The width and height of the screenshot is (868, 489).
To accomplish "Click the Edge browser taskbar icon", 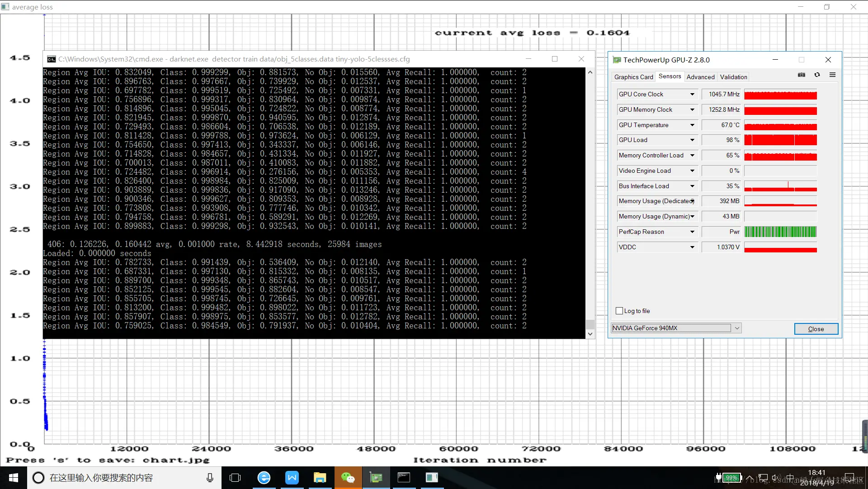I will pyautogui.click(x=264, y=478).
